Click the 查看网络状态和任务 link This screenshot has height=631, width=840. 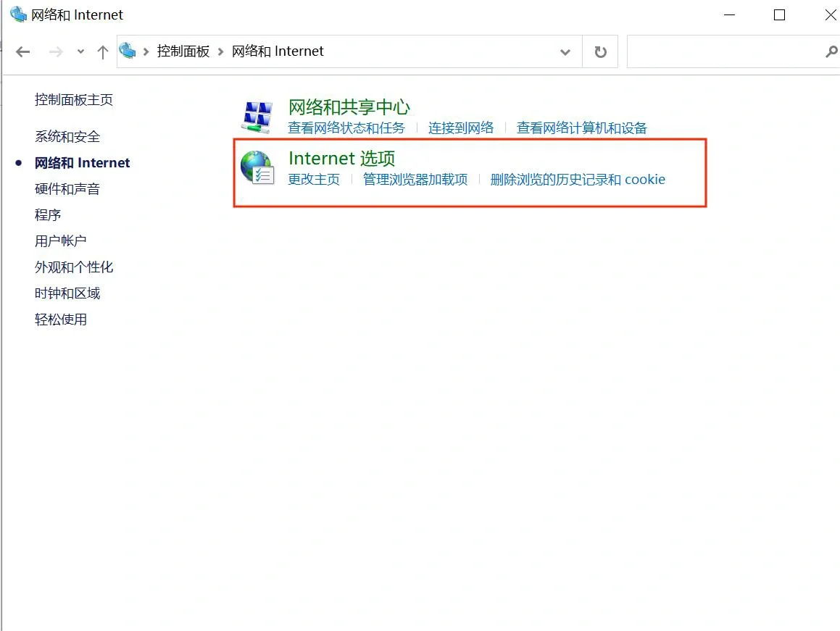[346, 128]
